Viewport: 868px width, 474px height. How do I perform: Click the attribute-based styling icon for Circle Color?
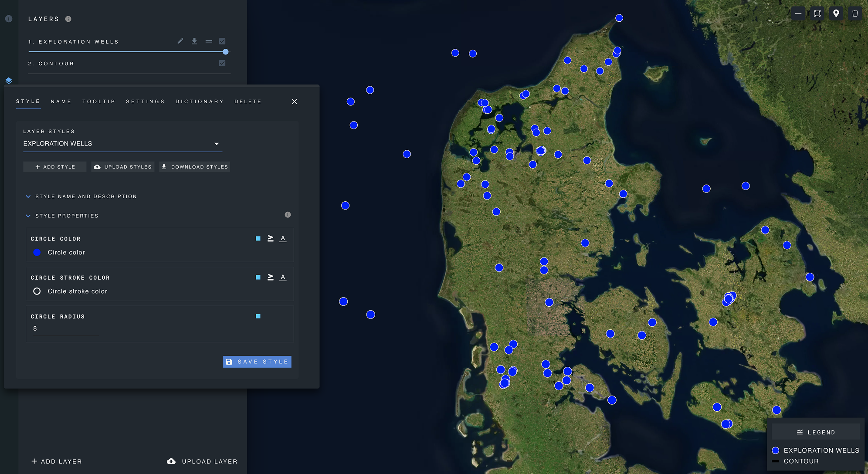click(270, 238)
